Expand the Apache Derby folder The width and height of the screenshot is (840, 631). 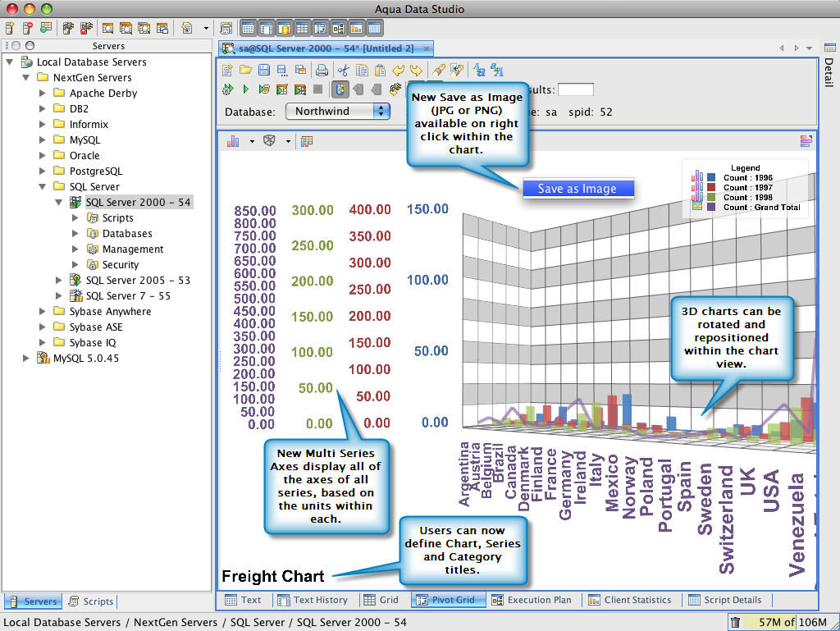pyautogui.click(x=43, y=94)
